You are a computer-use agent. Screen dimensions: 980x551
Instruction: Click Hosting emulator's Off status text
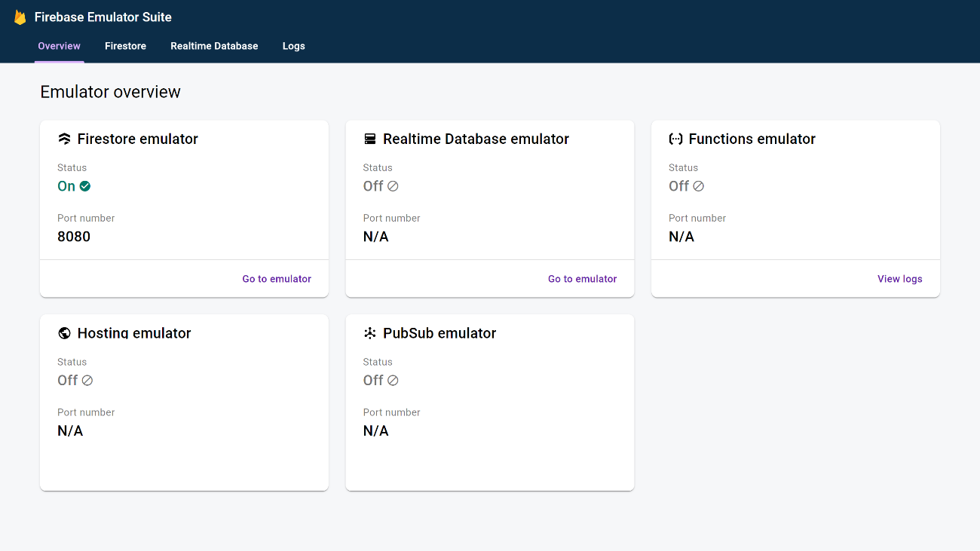tap(68, 381)
